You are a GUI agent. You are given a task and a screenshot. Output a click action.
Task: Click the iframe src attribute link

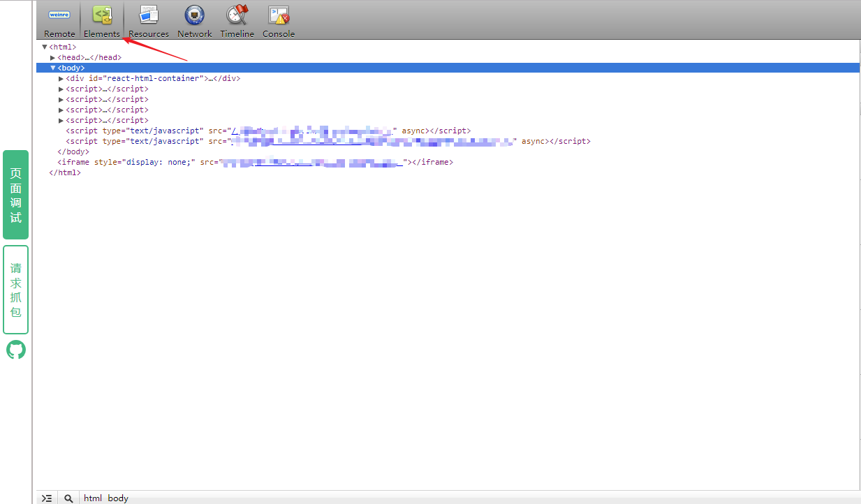pyautogui.click(x=313, y=162)
